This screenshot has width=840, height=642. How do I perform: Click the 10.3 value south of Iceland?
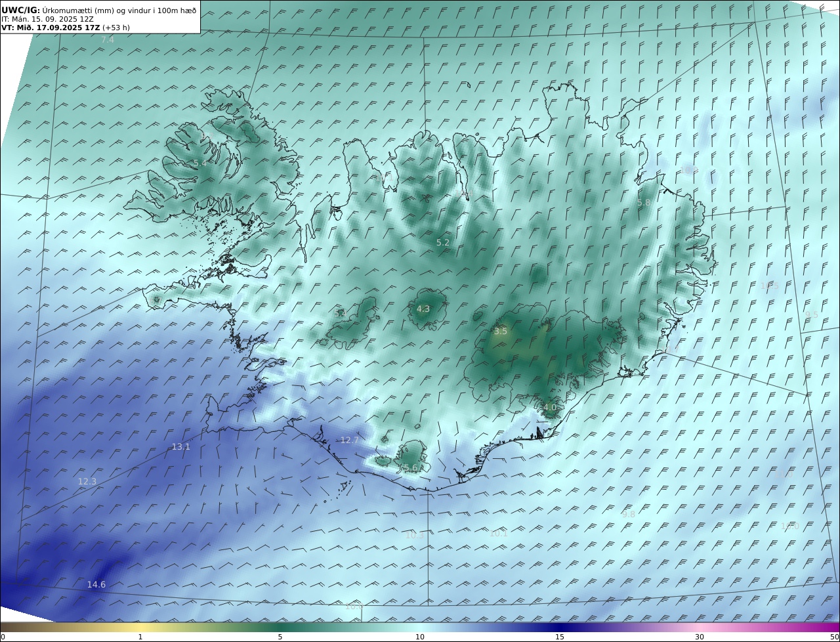pyautogui.click(x=415, y=536)
